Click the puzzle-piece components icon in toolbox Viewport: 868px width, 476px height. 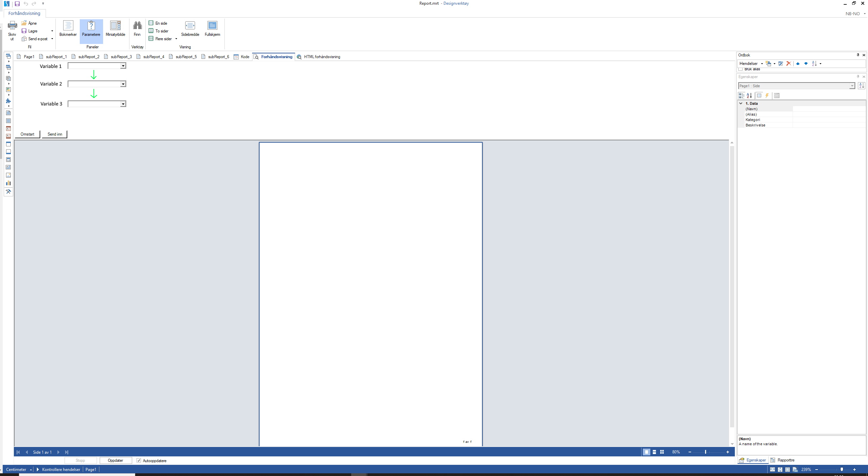[8, 101]
